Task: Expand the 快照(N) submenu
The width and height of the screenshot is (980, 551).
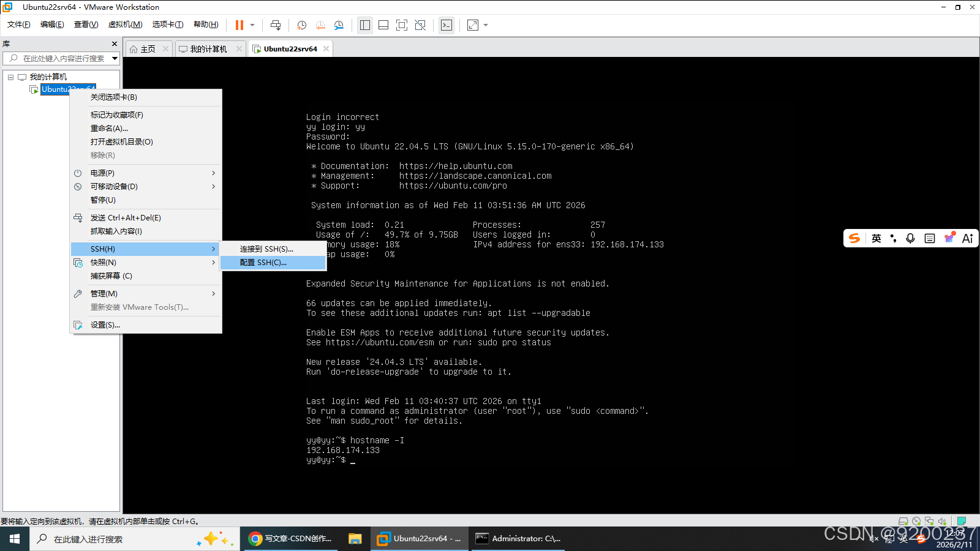Action: click(146, 263)
